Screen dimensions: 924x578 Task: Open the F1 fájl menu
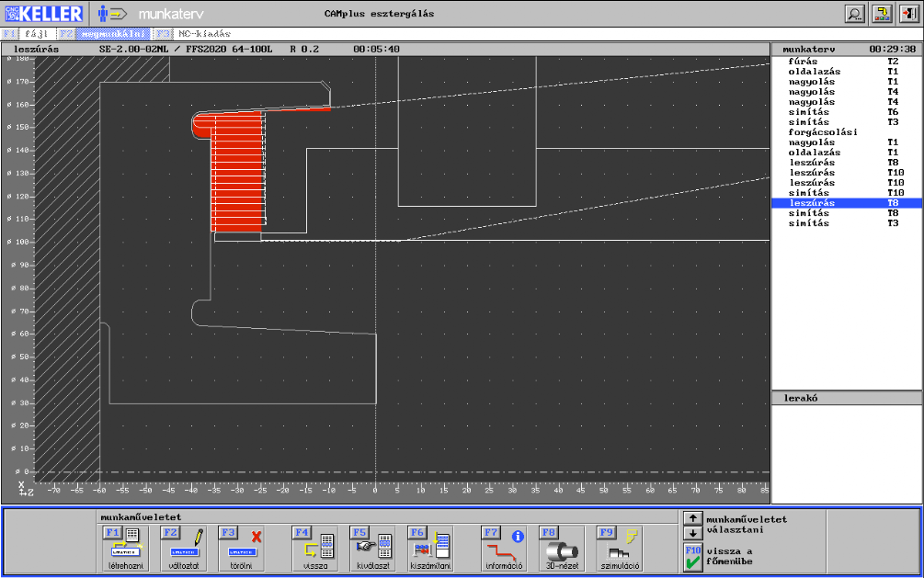point(29,34)
